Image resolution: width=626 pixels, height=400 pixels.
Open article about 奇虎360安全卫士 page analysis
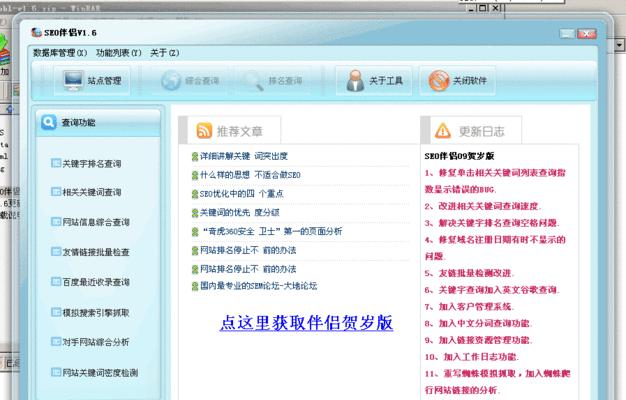pos(272,231)
